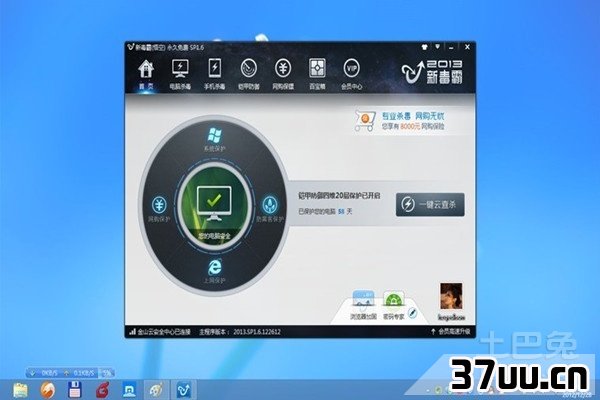600x400 pixels.
Task: Minimize the 新毒霸 window
Action: click(451, 47)
